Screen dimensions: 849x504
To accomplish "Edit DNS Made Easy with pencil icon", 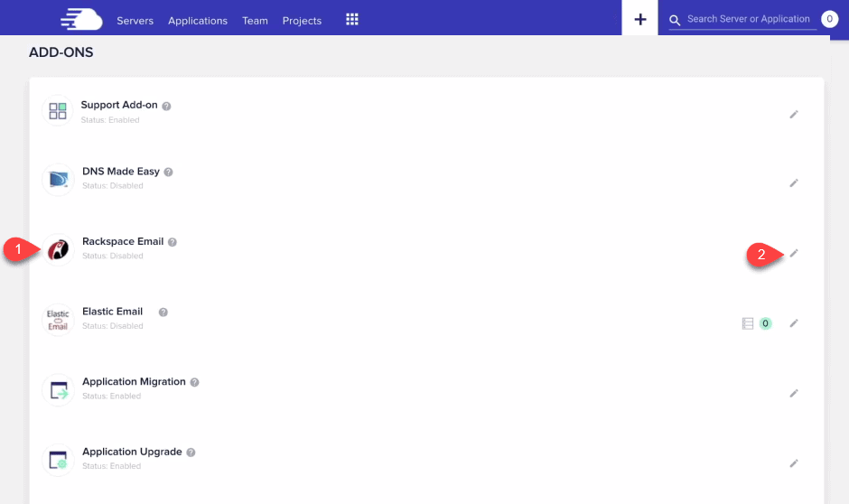I will [794, 183].
